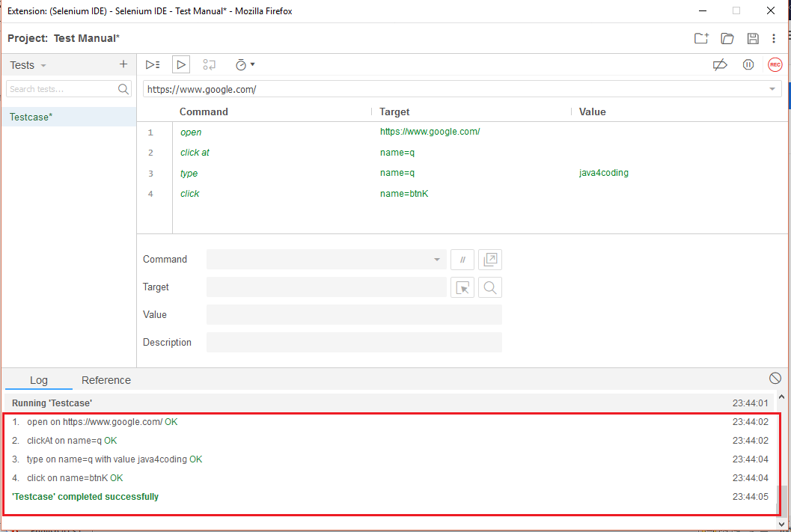Click the Target column header
This screenshot has height=532, width=791.
click(394, 112)
